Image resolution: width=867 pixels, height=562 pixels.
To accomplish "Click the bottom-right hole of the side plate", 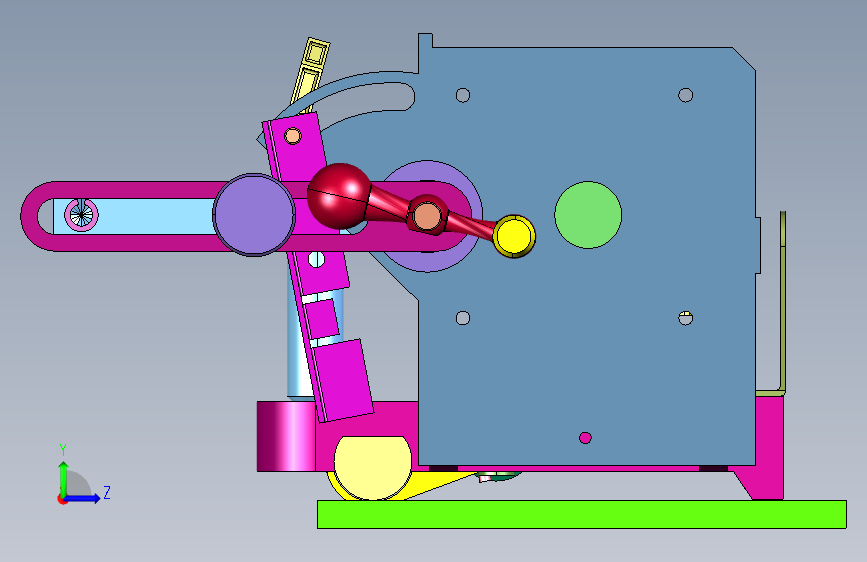I will coord(686,318).
